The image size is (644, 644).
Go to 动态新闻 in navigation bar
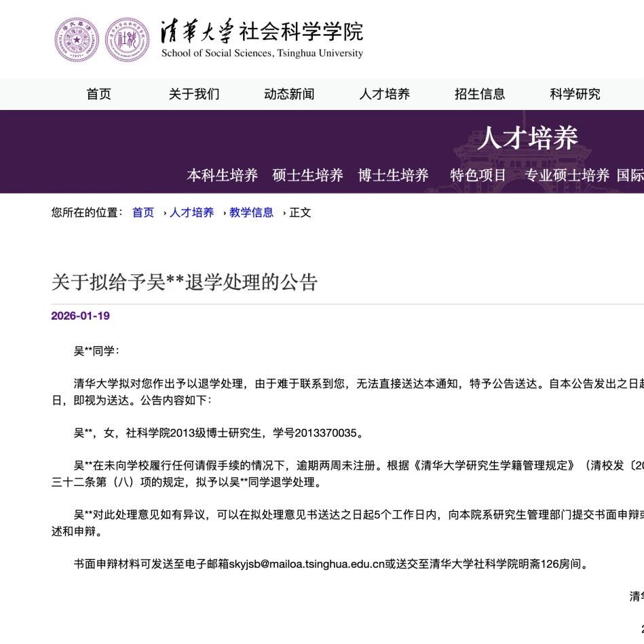289,94
